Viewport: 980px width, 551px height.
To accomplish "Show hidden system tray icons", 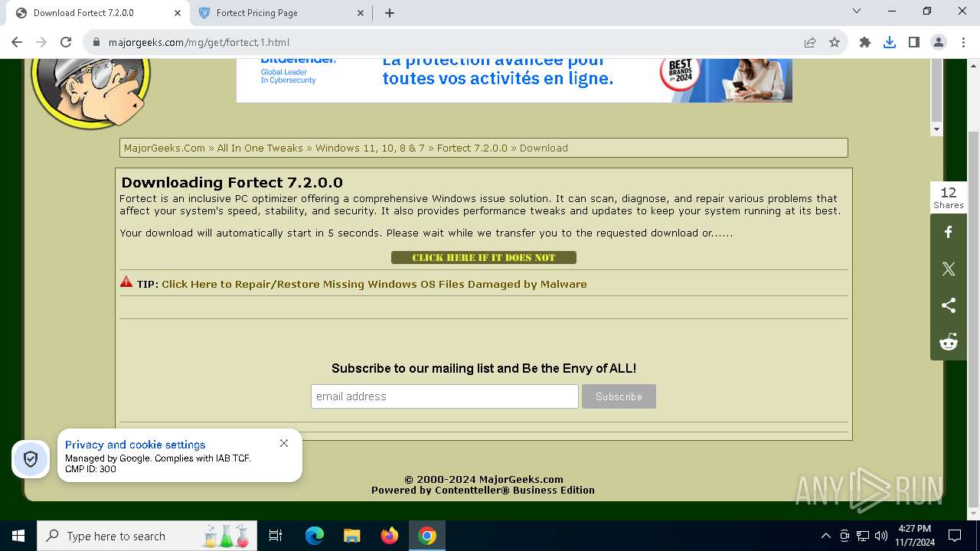I will [x=825, y=536].
